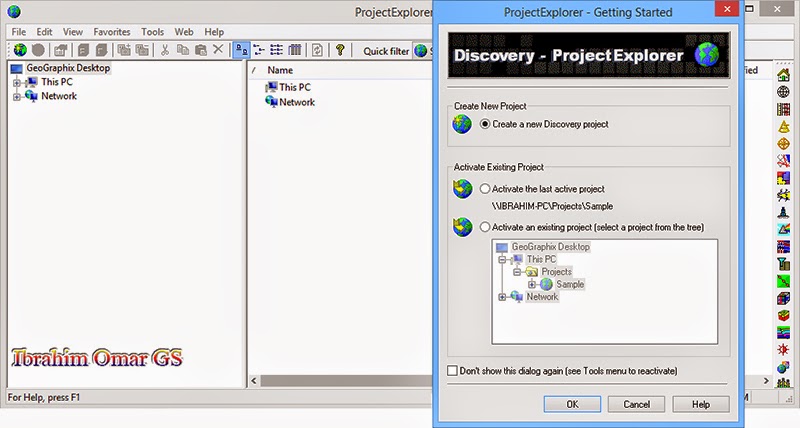Expand This PC in left tree
800x428 pixels.
click(x=17, y=82)
